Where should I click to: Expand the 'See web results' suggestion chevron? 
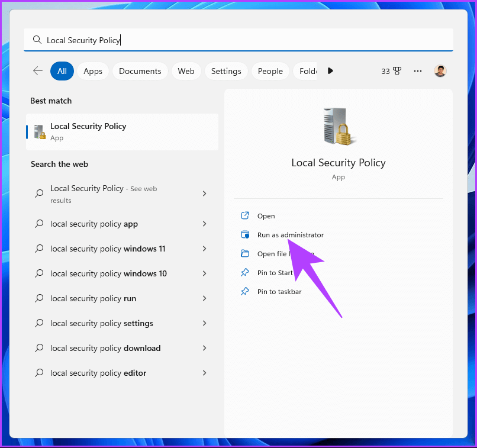click(204, 194)
